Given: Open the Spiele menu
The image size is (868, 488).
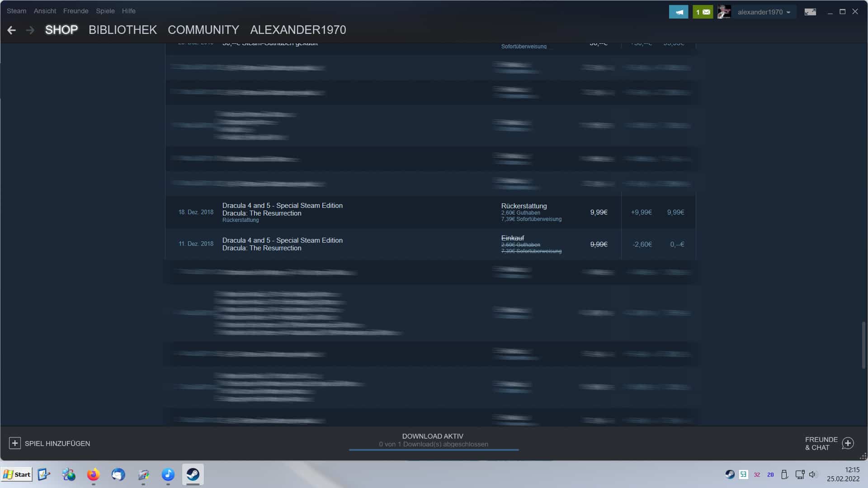Looking at the screenshot, I should (x=105, y=11).
